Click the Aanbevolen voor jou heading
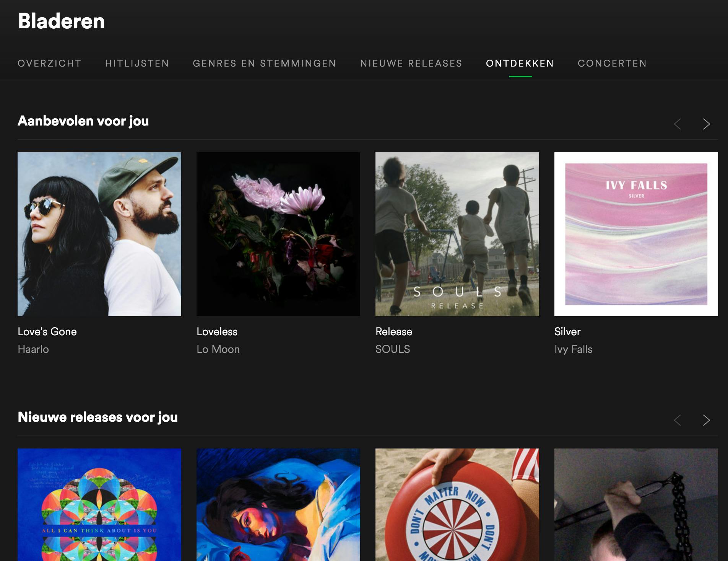Viewport: 728px width, 561px height. [x=83, y=121]
